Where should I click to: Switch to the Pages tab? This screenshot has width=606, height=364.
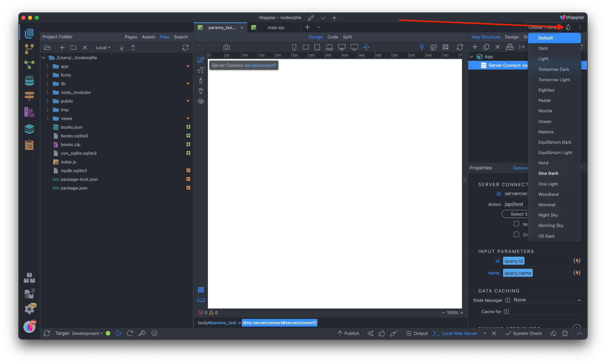pos(131,37)
